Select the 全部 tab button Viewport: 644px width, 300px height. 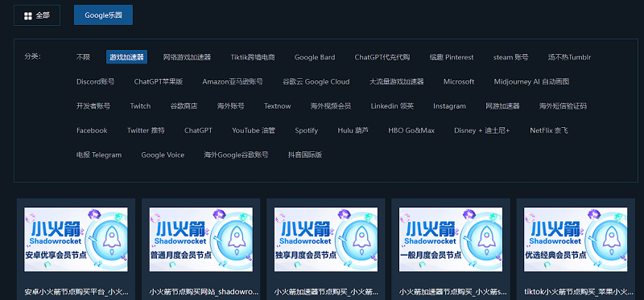coord(37,15)
